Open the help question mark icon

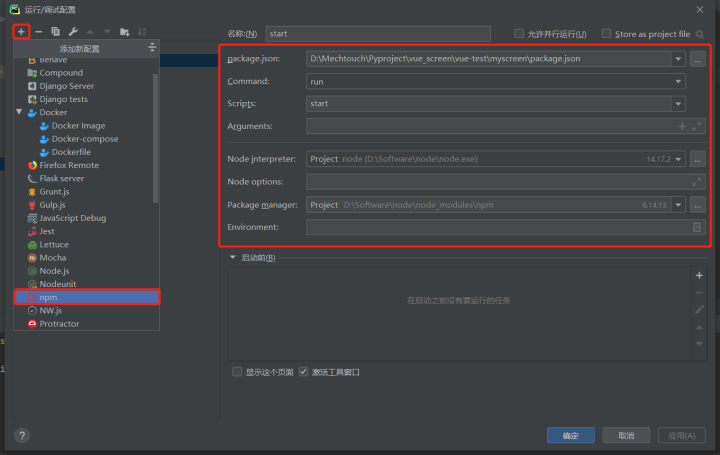coord(22,435)
